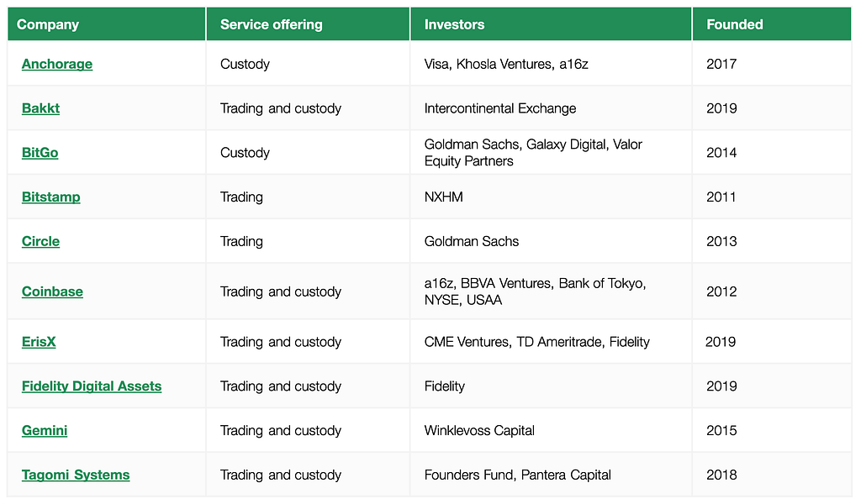The width and height of the screenshot is (861, 504).
Task: Open the Circle link
Action: click(40, 242)
